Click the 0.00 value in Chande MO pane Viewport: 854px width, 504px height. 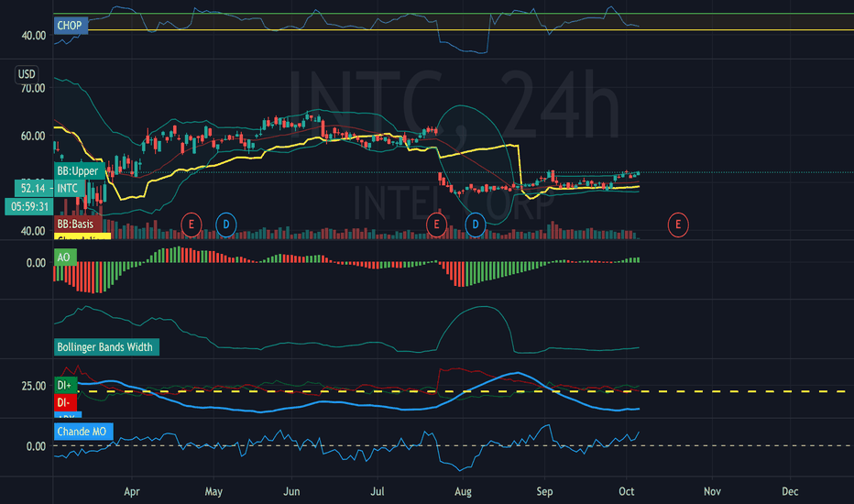(x=36, y=446)
